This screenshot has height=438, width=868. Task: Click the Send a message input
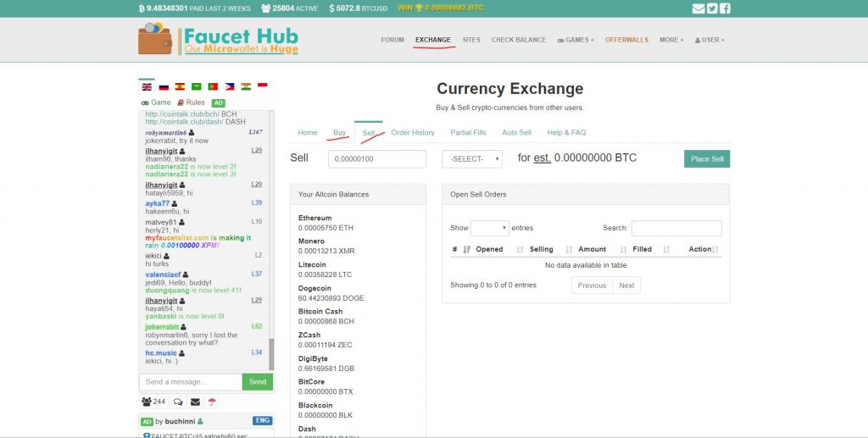coord(191,381)
